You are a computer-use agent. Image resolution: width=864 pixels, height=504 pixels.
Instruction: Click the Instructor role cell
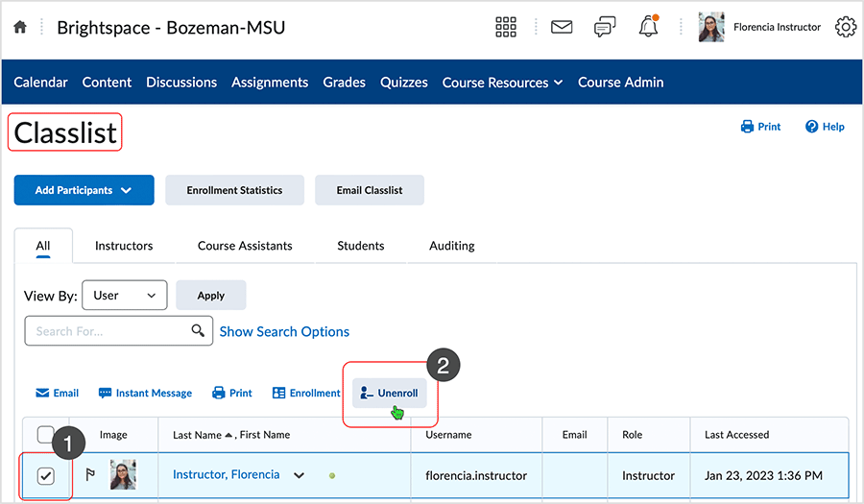[648, 475]
